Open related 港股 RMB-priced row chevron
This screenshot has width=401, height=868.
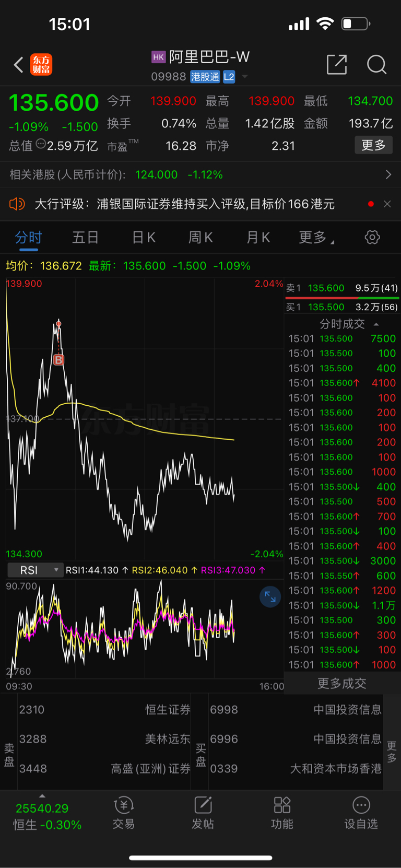(388, 174)
